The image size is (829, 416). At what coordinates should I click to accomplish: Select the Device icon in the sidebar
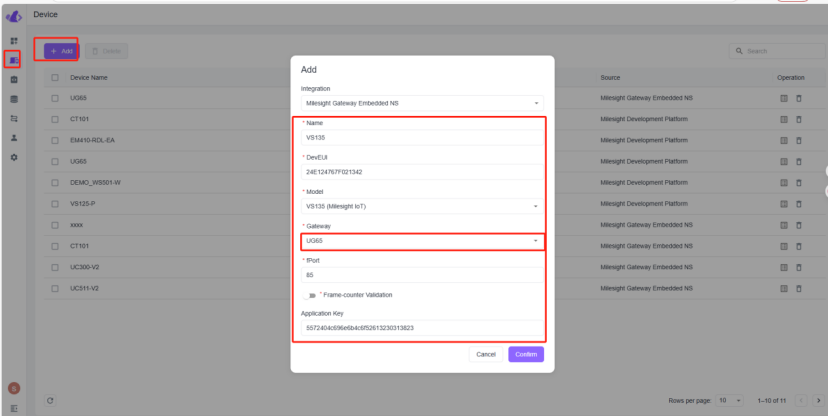point(14,60)
